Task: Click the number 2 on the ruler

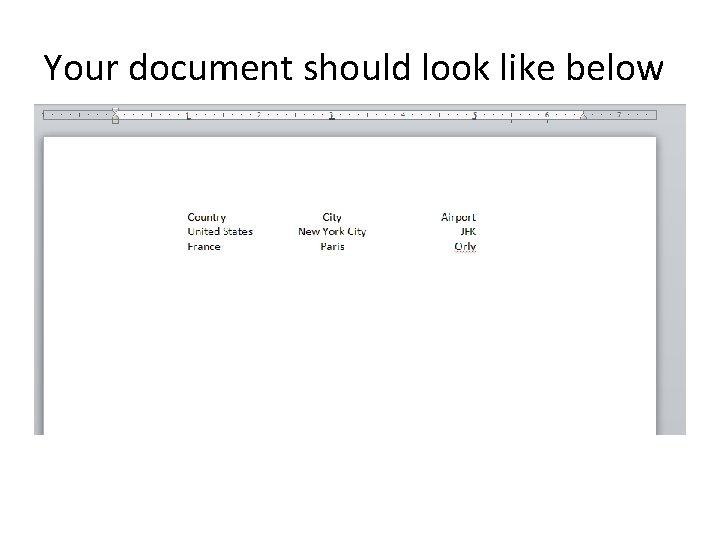Action: [259, 115]
